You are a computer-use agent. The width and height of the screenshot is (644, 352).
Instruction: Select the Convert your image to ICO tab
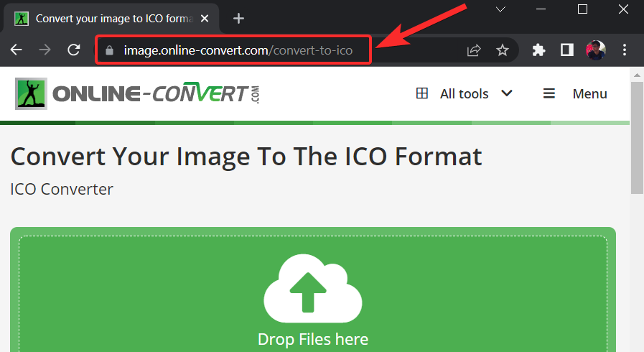(111, 19)
